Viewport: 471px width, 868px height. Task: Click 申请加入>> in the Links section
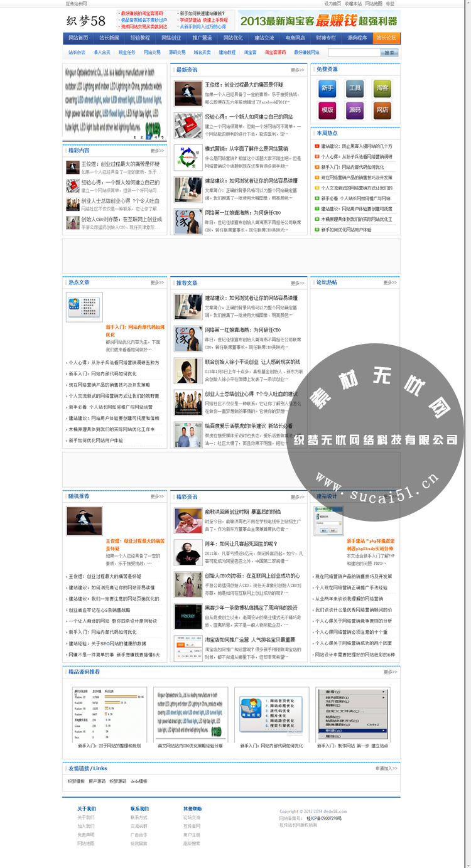click(386, 768)
